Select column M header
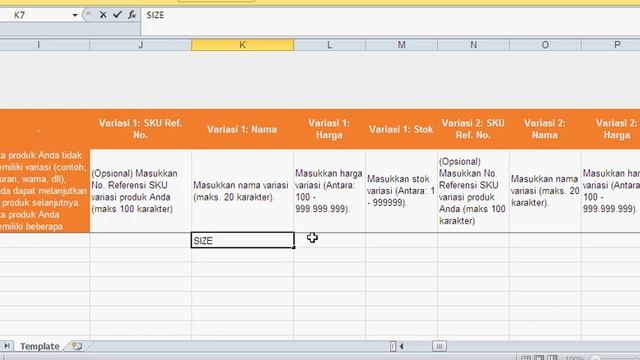Screen dimensions: 640x360 [402, 45]
